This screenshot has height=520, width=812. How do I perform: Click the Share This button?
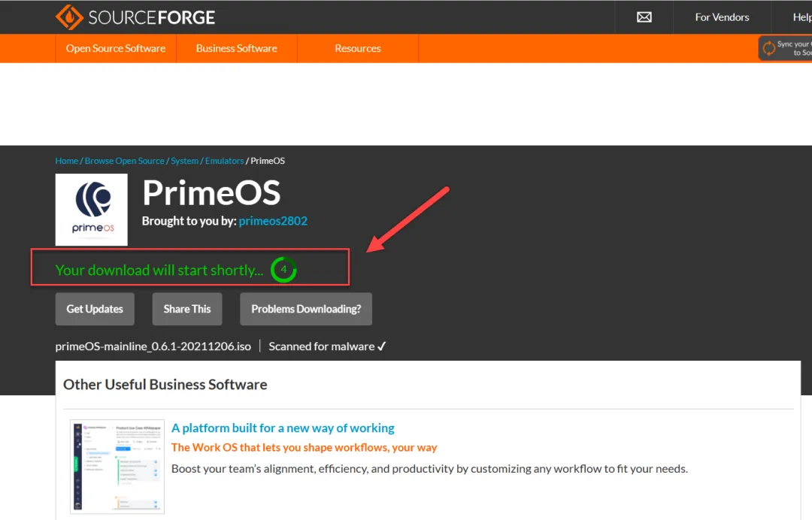pos(186,309)
